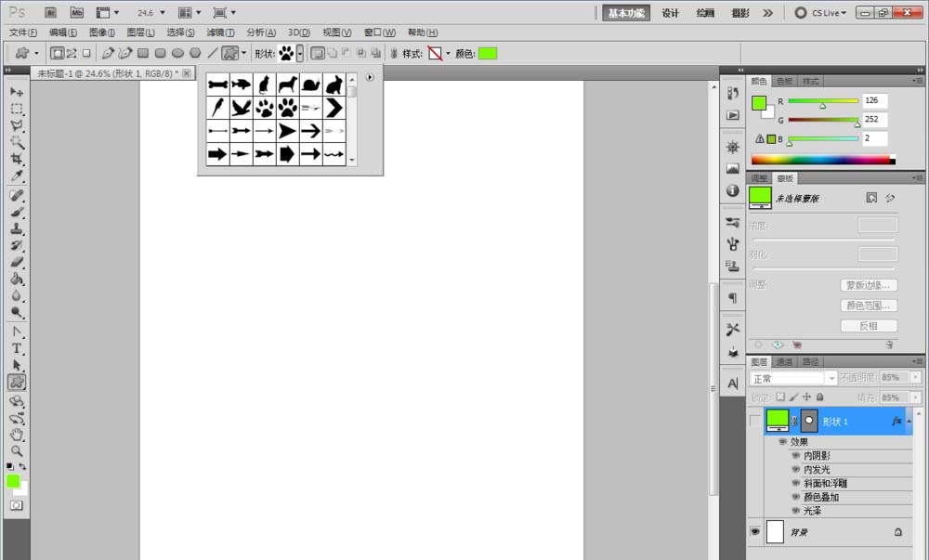929x560 pixels.
Task: Select the Dodge tool
Action: 17,312
